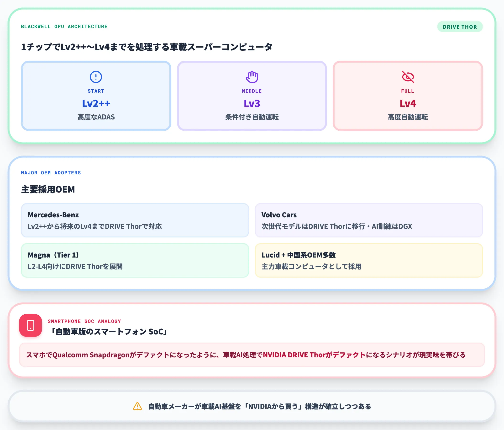Select the Lv2++ 高度なADAS card
The image size is (504, 430).
point(96,96)
